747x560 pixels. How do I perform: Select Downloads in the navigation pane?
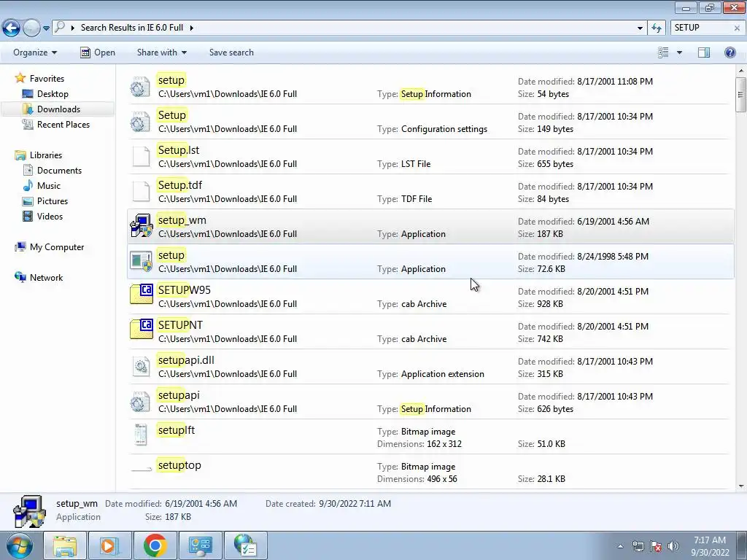(58, 109)
